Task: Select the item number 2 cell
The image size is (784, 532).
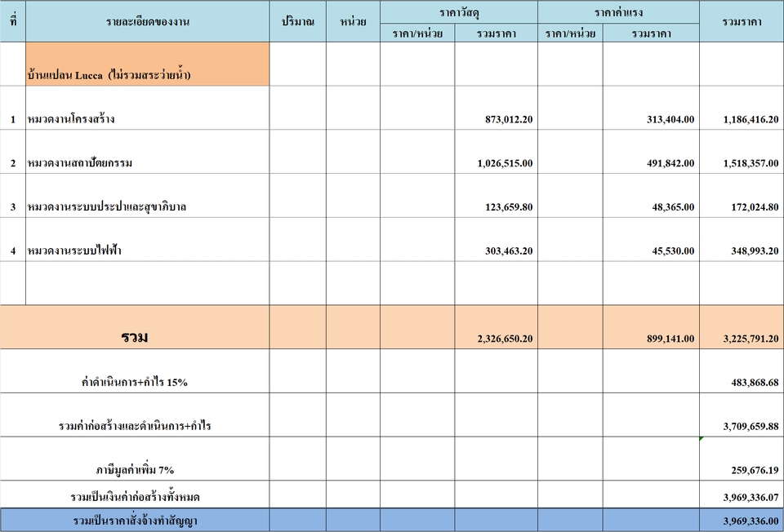Action: coord(13,152)
